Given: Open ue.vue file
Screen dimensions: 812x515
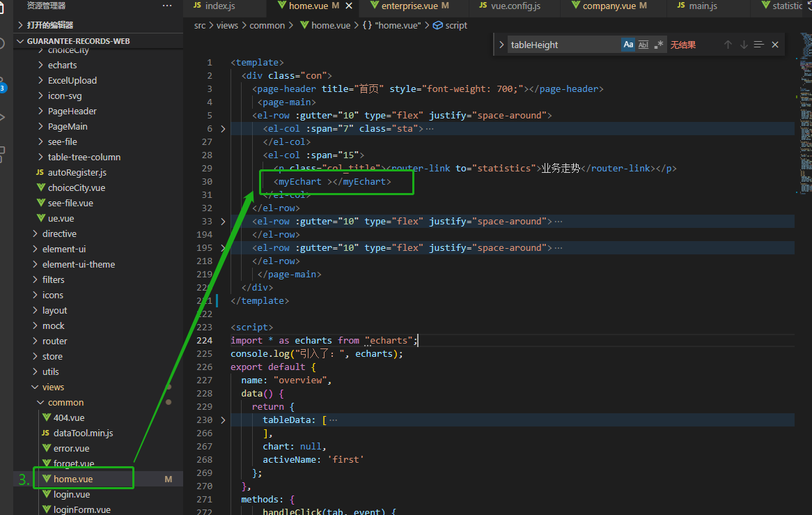Looking at the screenshot, I should point(61,218).
